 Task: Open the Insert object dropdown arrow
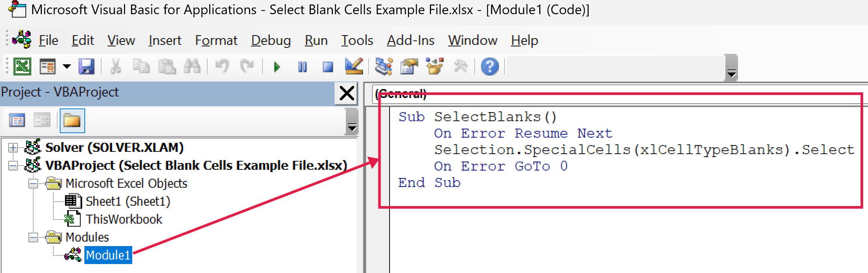point(67,67)
